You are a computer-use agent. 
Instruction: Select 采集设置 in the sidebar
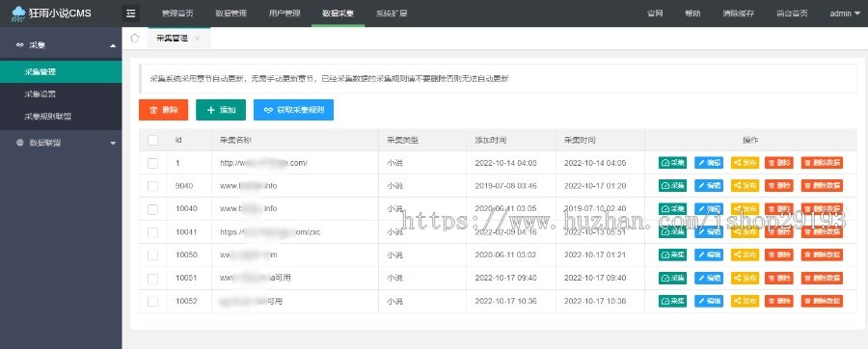(61, 94)
